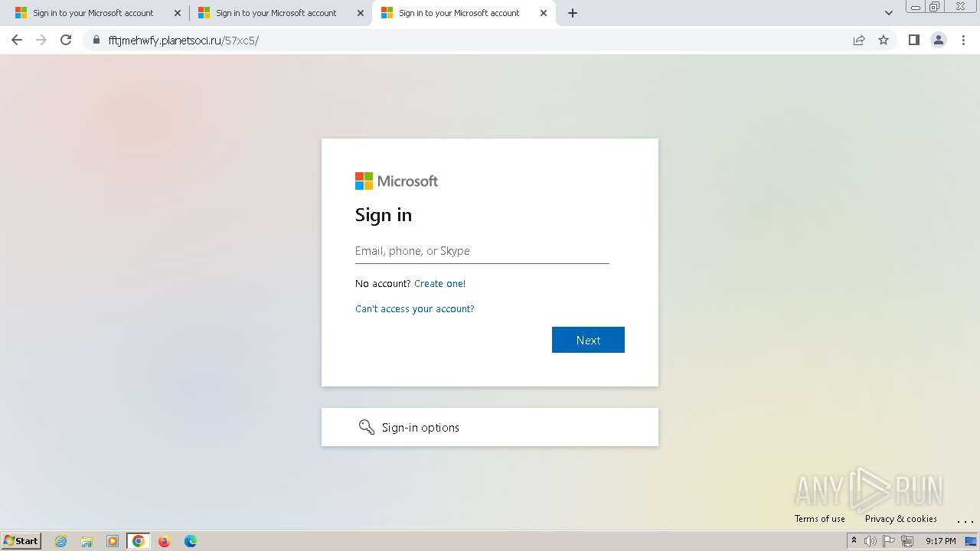This screenshot has height=551, width=980.
Task: Open the media player taskbar icon
Action: click(113, 541)
